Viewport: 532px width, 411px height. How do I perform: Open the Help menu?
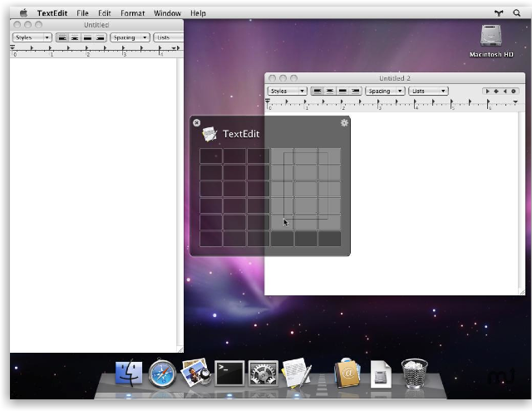pos(198,13)
